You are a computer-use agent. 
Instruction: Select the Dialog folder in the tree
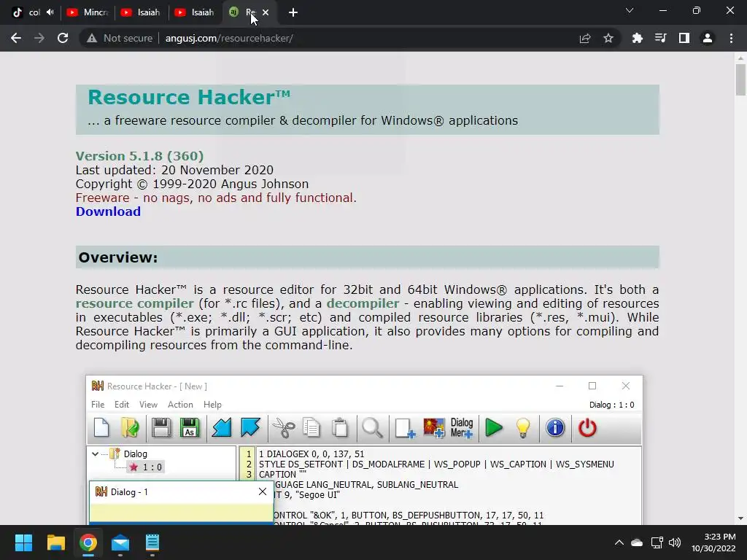coord(129,454)
